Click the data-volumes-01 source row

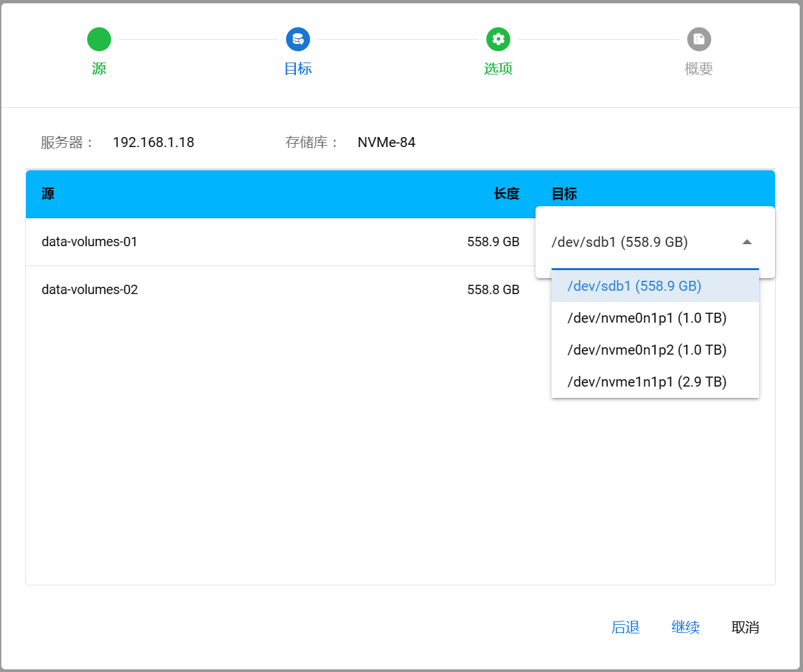tap(90, 242)
